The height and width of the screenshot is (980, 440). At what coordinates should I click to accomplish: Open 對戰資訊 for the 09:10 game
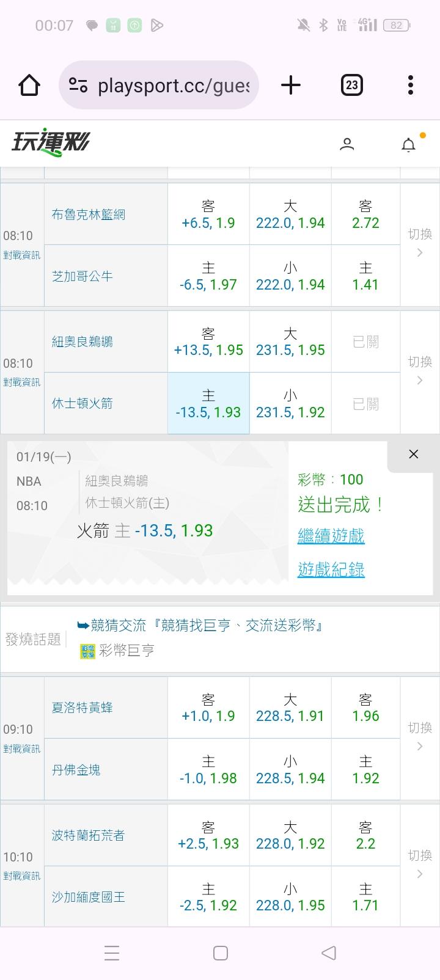[x=22, y=748]
